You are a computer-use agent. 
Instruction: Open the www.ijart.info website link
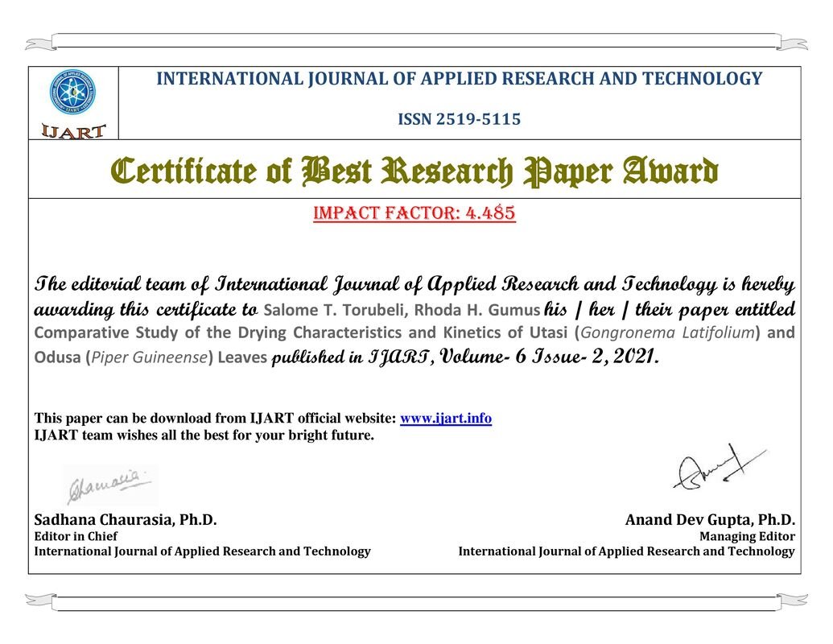446,418
